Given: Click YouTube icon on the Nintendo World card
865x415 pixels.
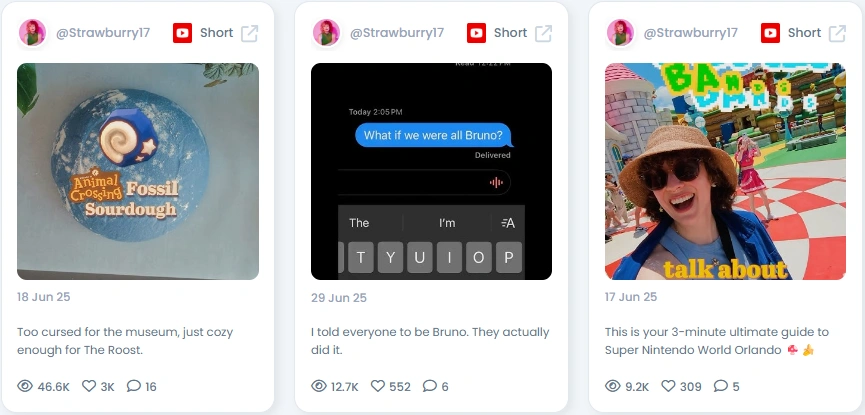Looking at the screenshot, I should [x=770, y=33].
